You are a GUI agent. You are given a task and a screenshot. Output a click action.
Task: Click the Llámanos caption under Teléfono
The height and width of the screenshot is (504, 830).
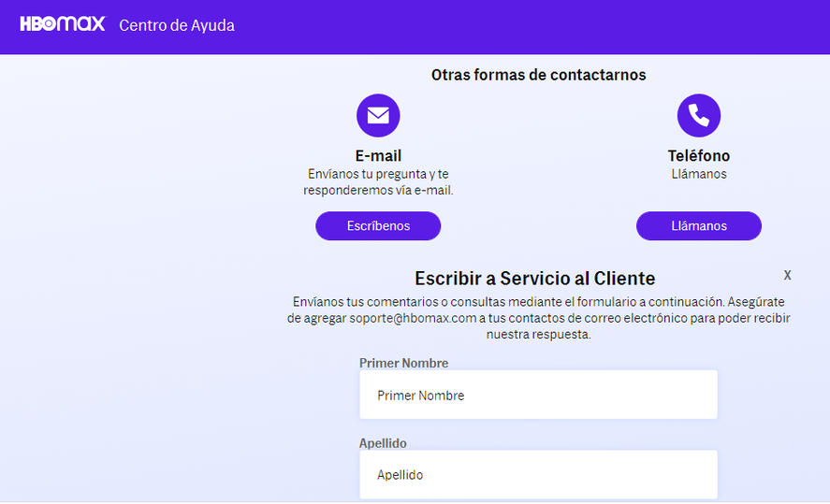coord(699,174)
